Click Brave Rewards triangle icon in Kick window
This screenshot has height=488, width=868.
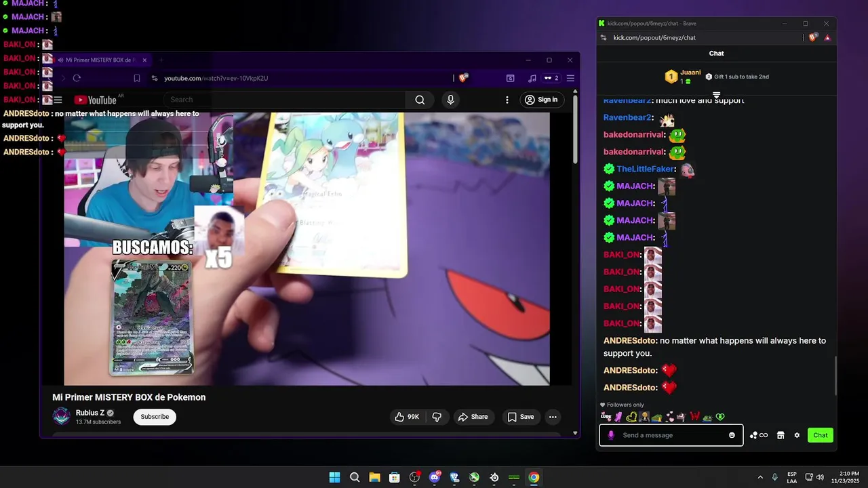pos(827,37)
